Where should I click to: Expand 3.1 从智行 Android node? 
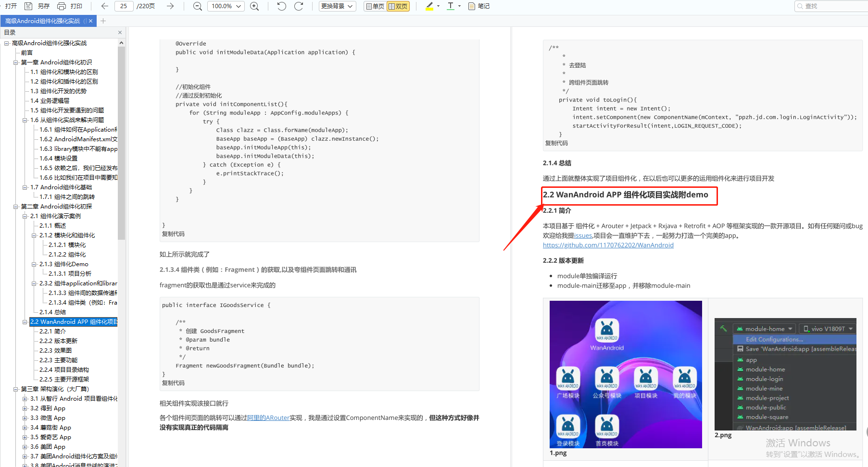25,399
